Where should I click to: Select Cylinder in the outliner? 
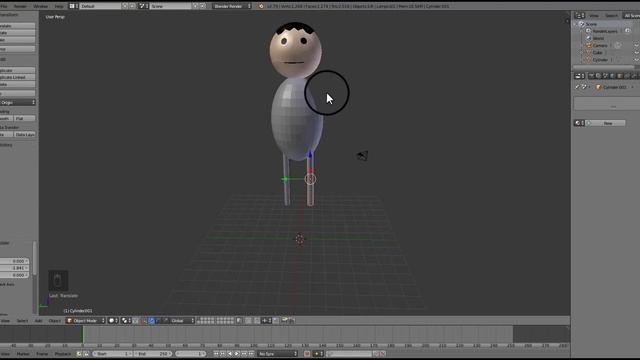[600, 60]
